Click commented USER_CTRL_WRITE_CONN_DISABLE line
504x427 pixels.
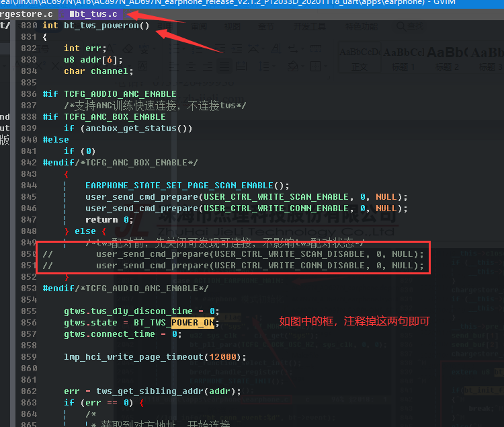pyautogui.click(x=233, y=266)
